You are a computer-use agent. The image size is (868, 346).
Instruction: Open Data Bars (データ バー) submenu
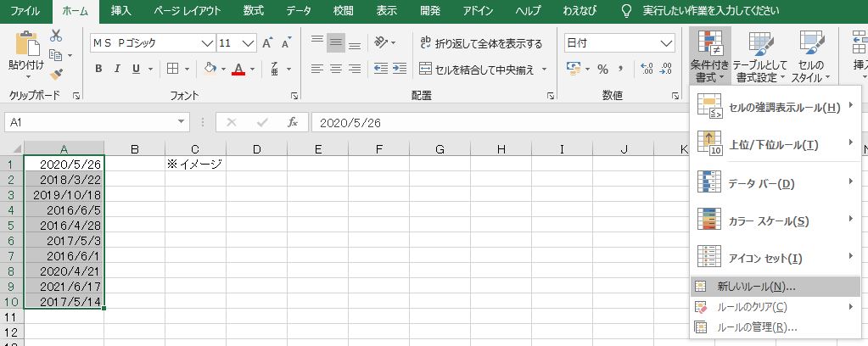click(x=776, y=183)
